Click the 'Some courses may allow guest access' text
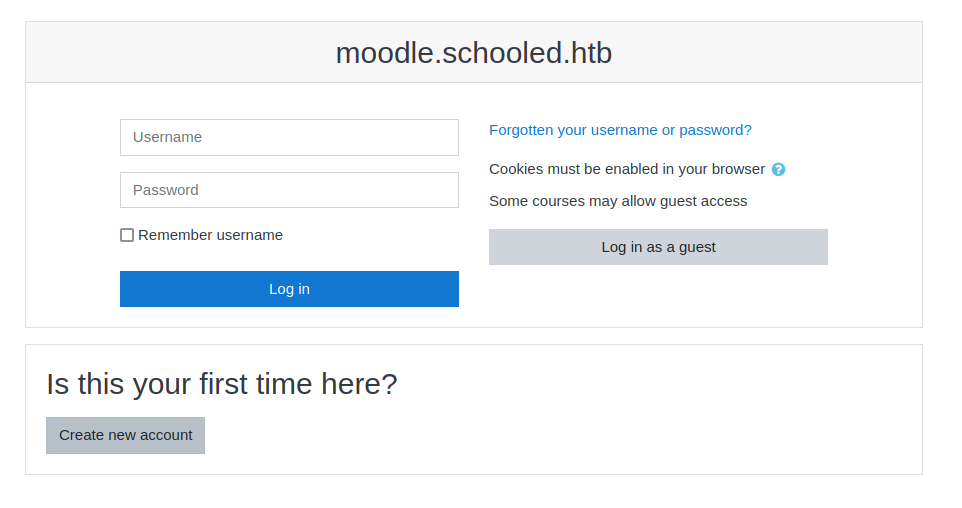 point(618,201)
